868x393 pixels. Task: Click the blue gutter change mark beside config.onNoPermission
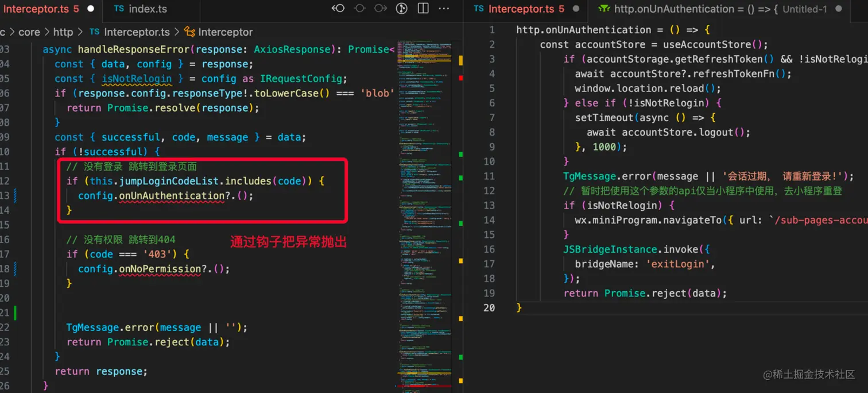click(15, 268)
